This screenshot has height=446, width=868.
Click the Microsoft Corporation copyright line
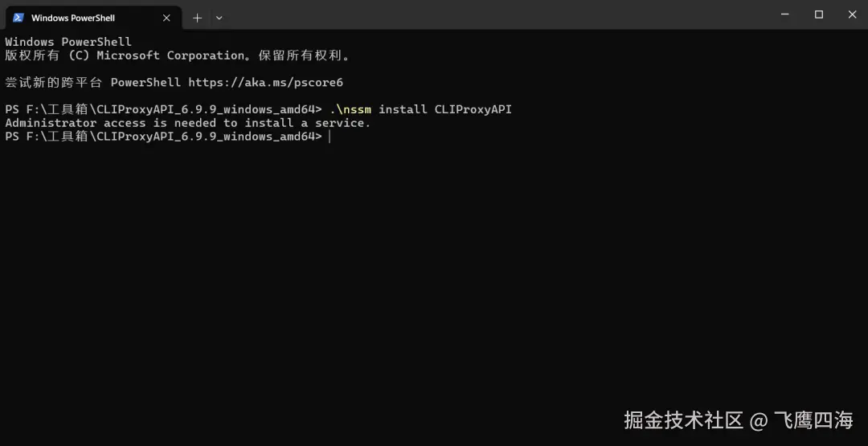pyautogui.click(x=178, y=55)
